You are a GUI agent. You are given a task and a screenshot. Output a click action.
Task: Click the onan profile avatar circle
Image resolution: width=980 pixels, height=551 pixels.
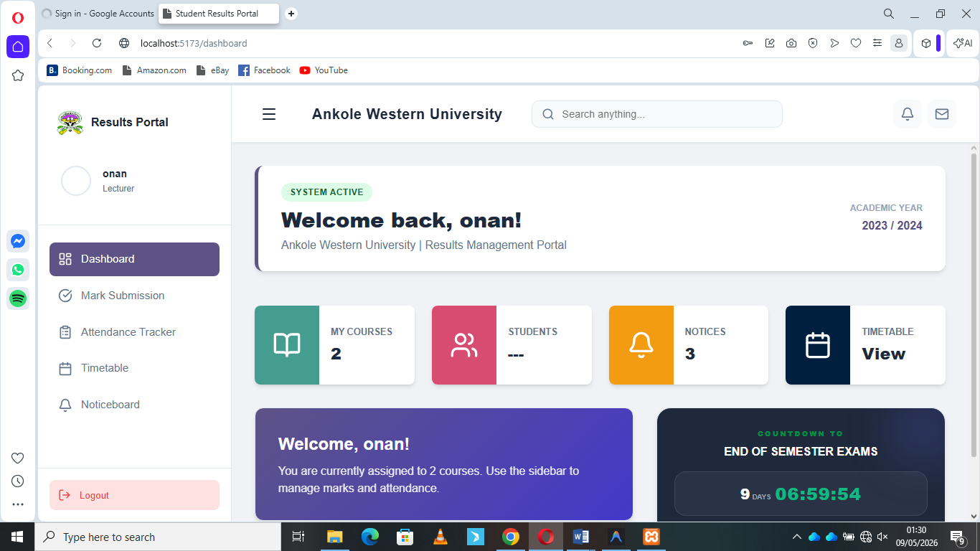[76, 181]
